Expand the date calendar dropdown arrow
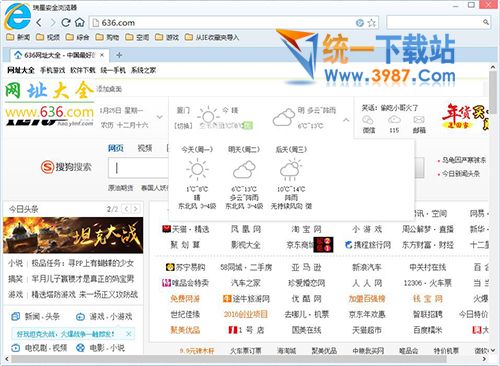 [x=160, y=117]
